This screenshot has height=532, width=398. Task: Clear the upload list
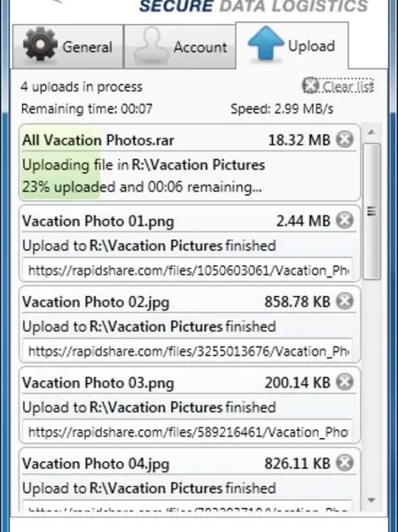(338, 86)
